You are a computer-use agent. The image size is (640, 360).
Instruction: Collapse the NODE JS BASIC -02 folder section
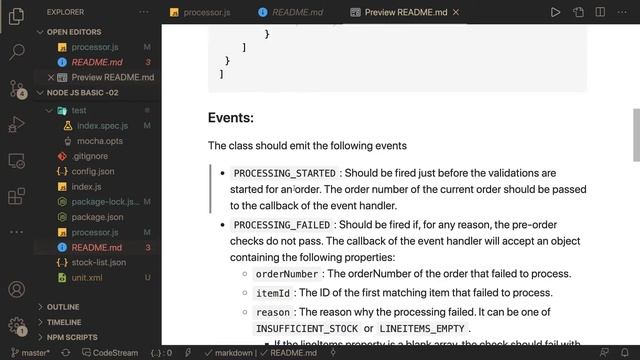click(x=82, y=93)
